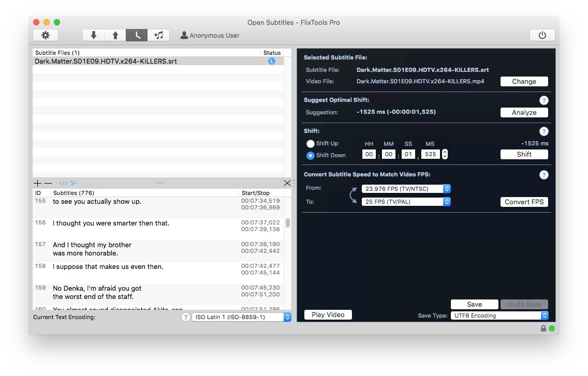588x376 pixels.
Task: Click the subtitle list scrollbar thumb
Action: [x=288, y=223]
